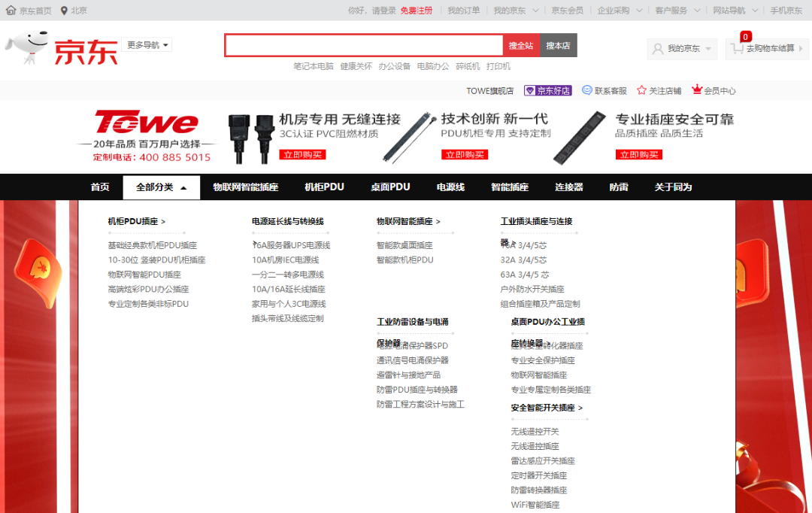This screenshot has width=812, height=513.
Task: Click the power cord product image
Action: 251,138
